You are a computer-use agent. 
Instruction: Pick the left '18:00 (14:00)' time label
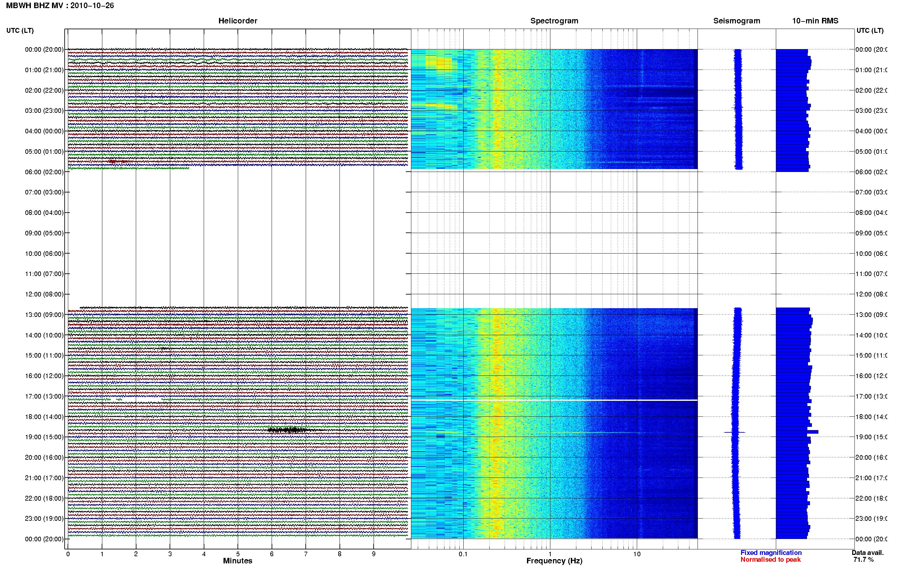[44, 417]
